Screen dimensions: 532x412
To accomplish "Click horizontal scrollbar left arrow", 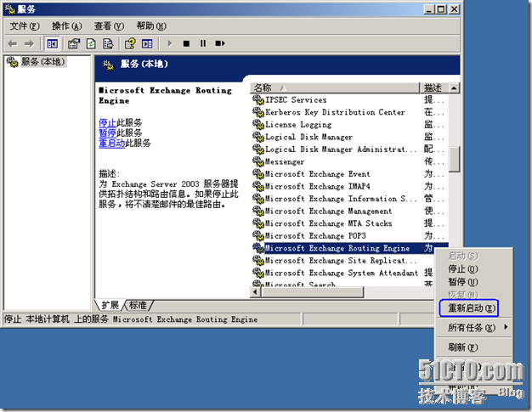I will click(256, 292).
